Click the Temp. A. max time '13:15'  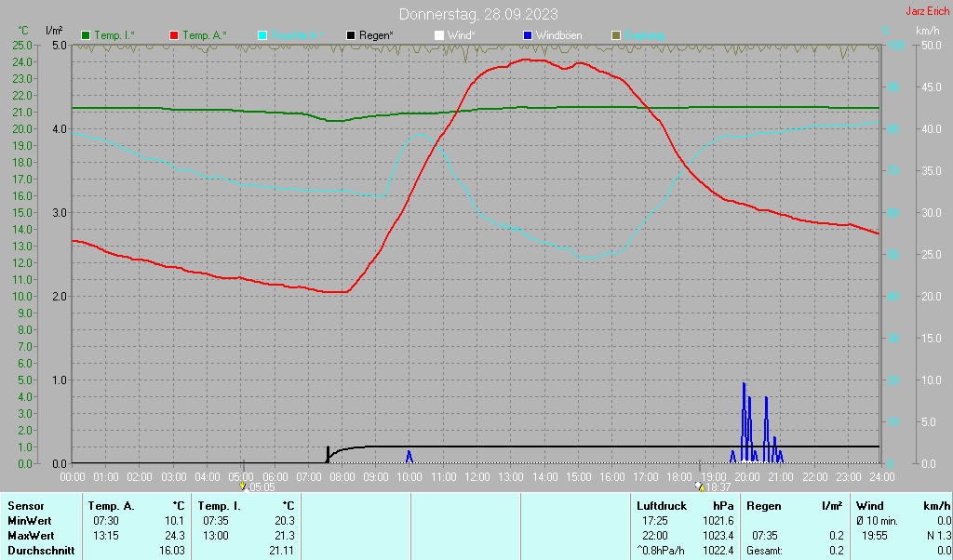[x=106, y=537]
